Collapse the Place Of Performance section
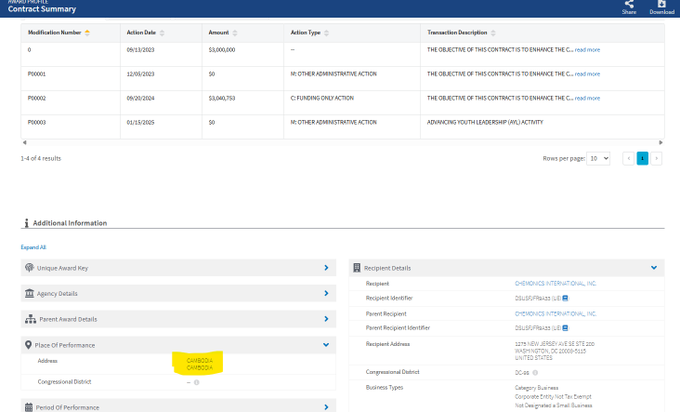The image size is (680, 412). (x=326, y=345)
